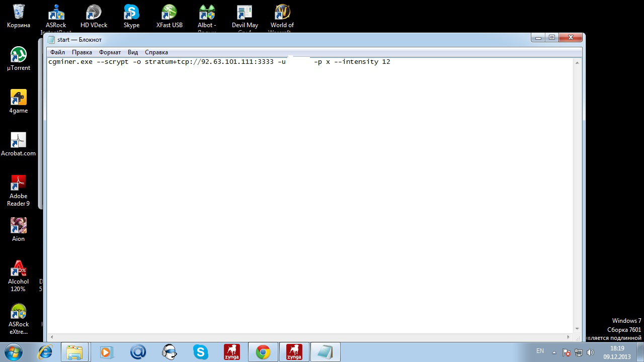Click the Windows Start button
The width and height of the screenshot is (644, 362).
(14, 351)
